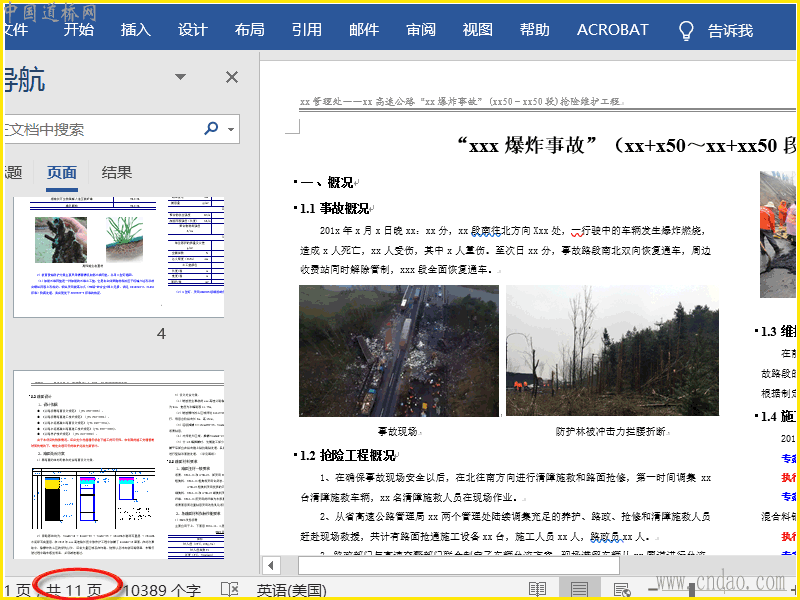Click the horizontal scrollbar track

[x=707, y=565]
